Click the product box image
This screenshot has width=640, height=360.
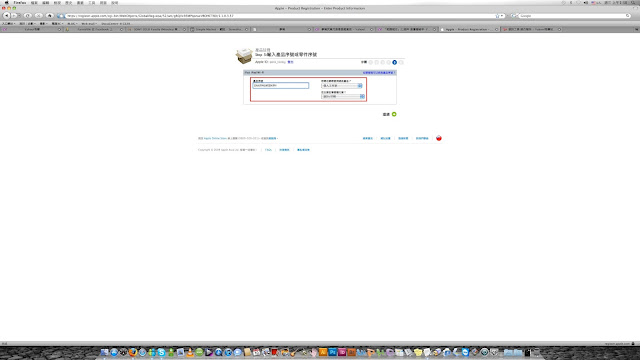[x=244, y=56]
